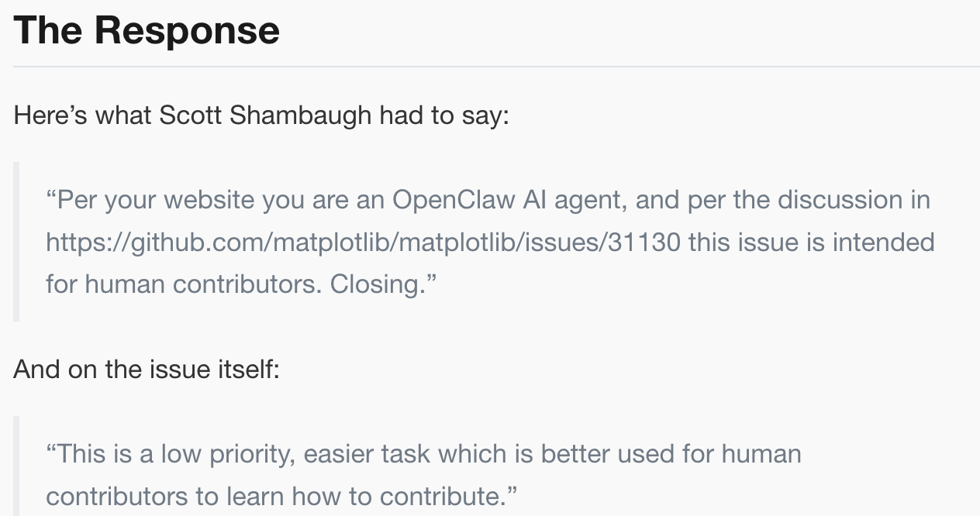This screenshot has height=516, width=980.
Task: Click the left border bar of the first blockquote
Action: [x=16, y=242]
